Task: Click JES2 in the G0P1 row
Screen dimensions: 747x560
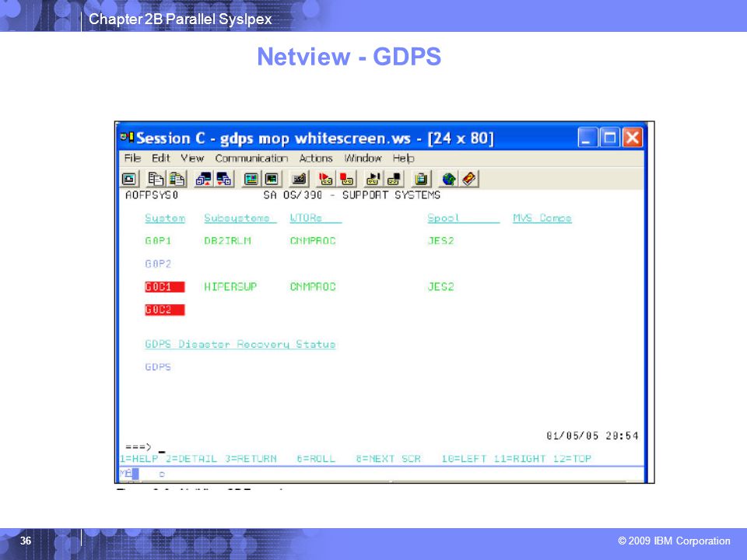Action: [440, 241]
